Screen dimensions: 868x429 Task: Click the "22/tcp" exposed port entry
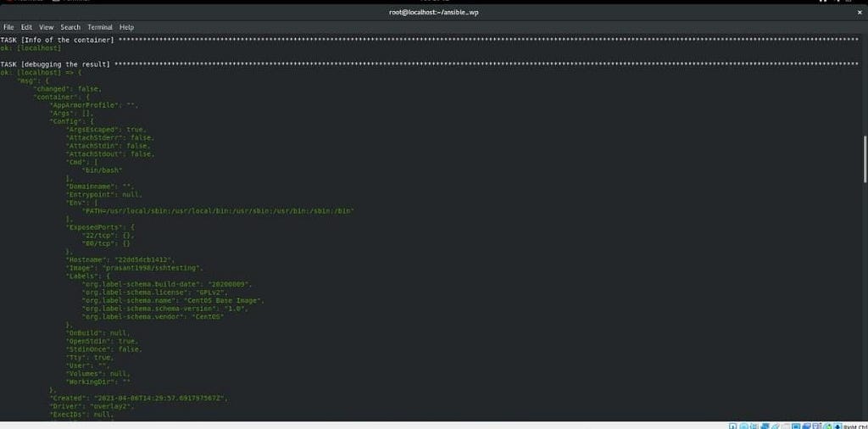[108, 235]
